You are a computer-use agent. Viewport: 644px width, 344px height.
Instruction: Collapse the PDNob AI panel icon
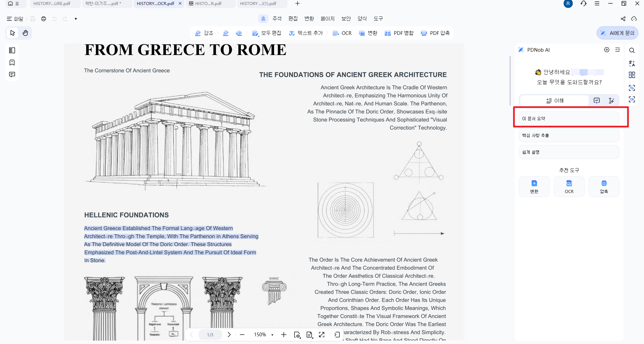coord(618,50)
